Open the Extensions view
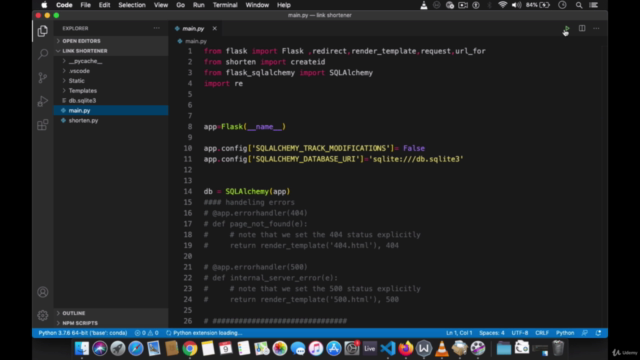 [x=42, y=125]
